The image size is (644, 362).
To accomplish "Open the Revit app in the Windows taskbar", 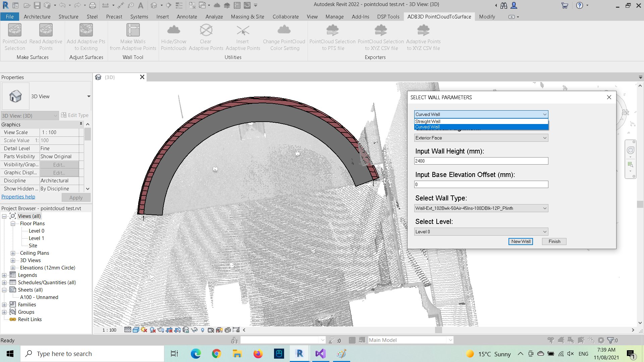I will tap(300, 354).
